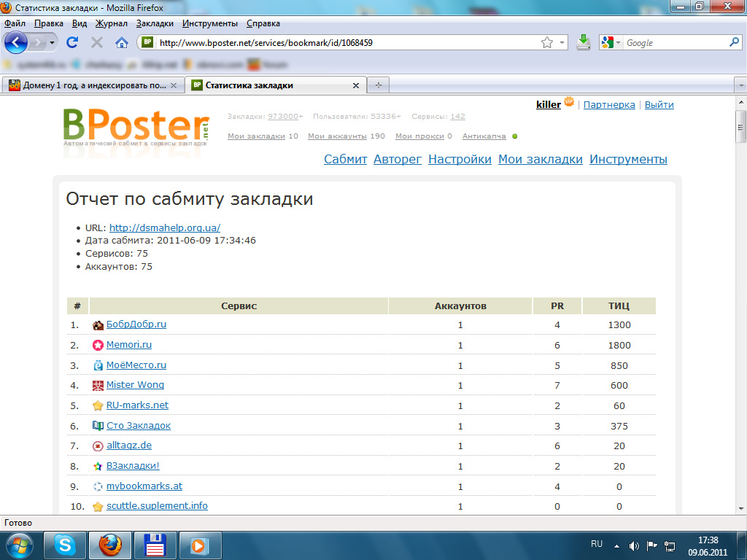Click the Memori.ru pink star icon

tap(98, 345)
